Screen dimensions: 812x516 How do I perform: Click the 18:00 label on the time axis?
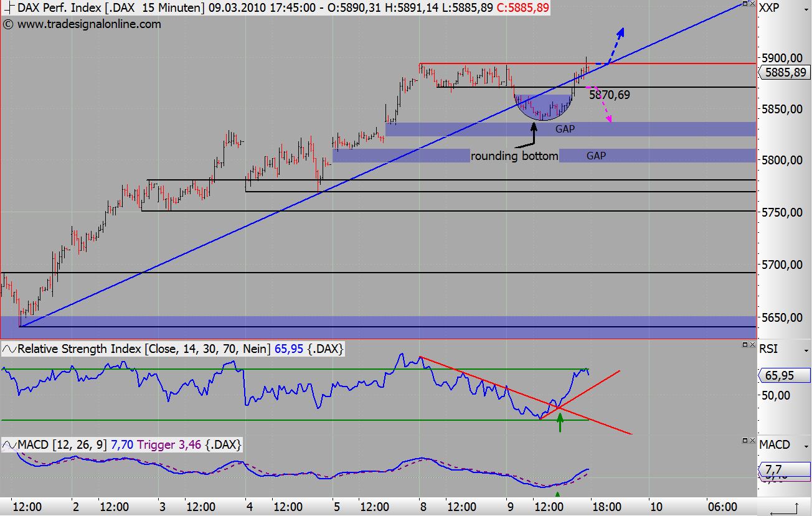tap(607, 507)
